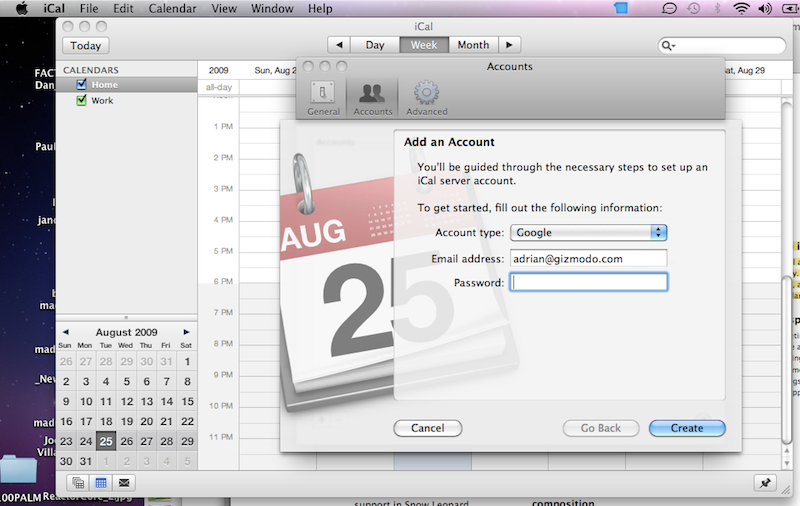Open the Help menu
Image resolution: width=800 pixels, height=506 pixels.
[320, 8]
